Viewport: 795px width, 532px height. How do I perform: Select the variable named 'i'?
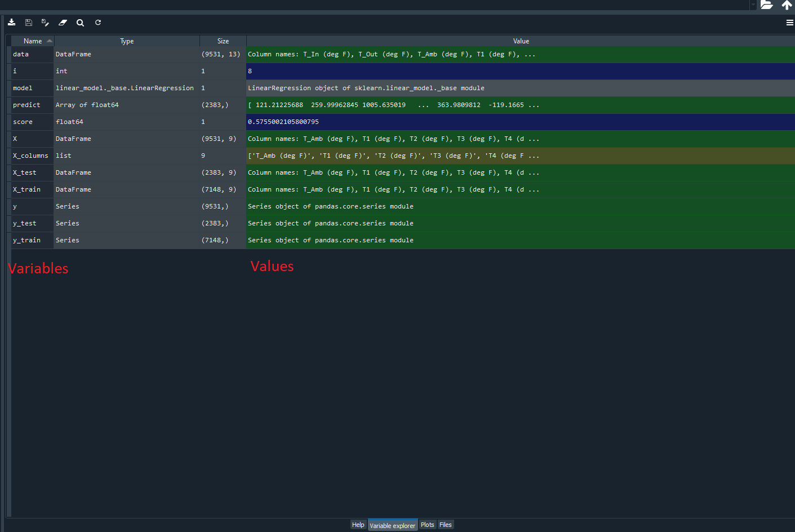15,72
